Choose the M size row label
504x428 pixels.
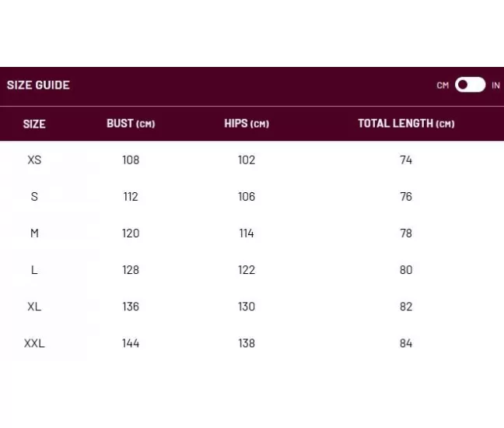coord(34,233)
